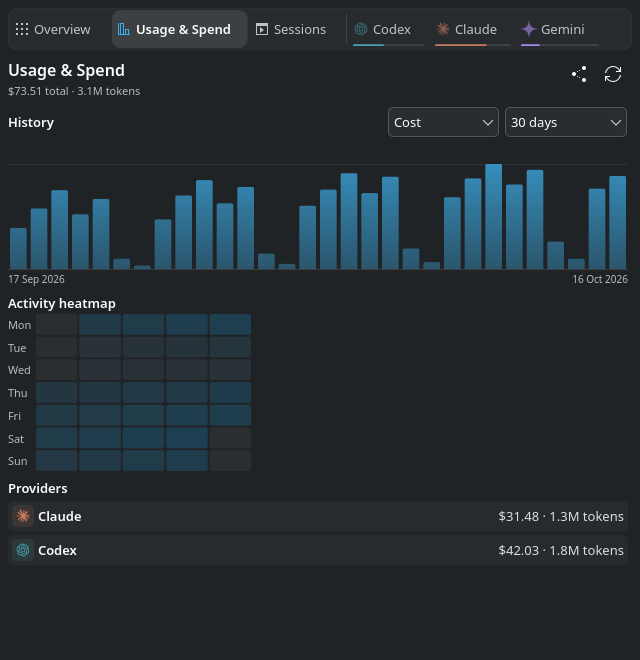Viewport: 640px width, 660px height.
Task: Switch to the Sessions tab
Action: click(291, 29)
